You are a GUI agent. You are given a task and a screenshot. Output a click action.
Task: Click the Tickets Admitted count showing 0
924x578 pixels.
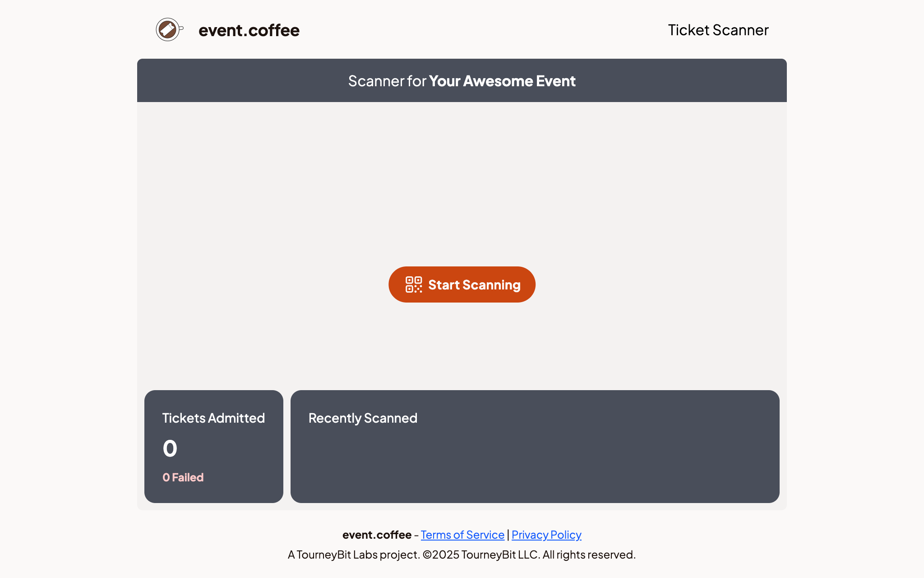point(170,448)
